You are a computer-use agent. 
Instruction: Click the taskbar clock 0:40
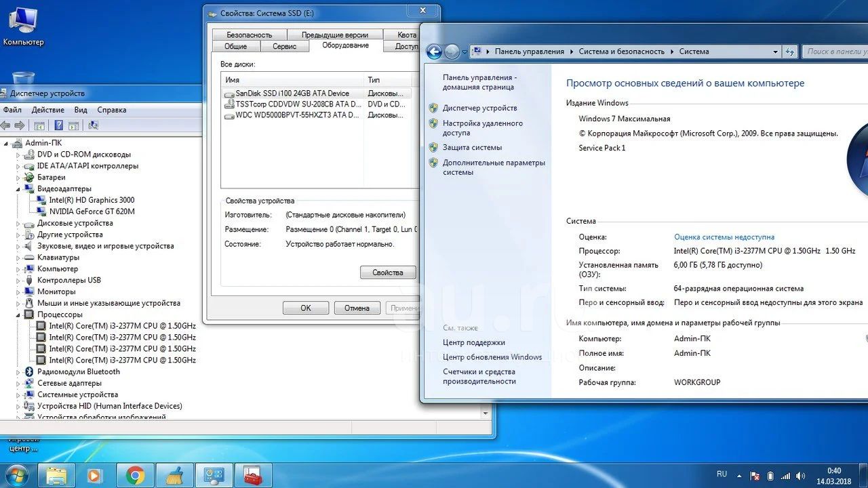[x=834, y=470]
